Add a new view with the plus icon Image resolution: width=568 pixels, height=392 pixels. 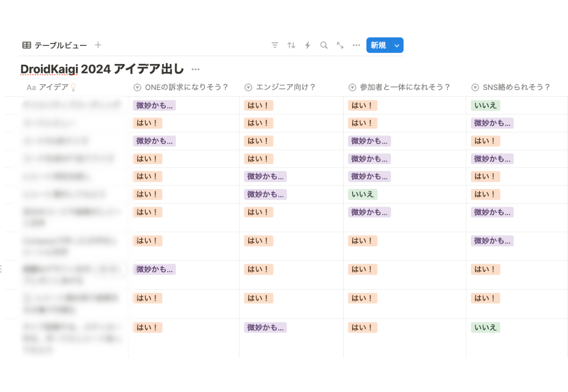coord(98,45)
